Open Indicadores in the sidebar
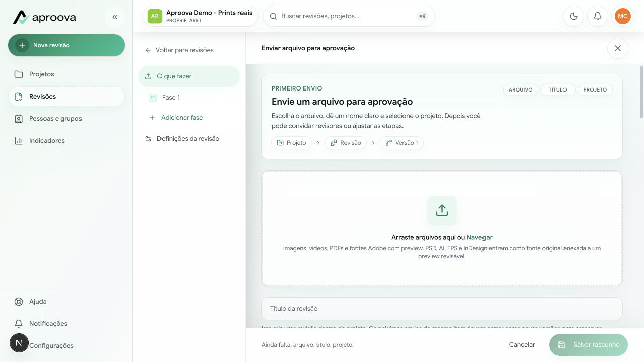644x362 pixels. coord(66,141)
